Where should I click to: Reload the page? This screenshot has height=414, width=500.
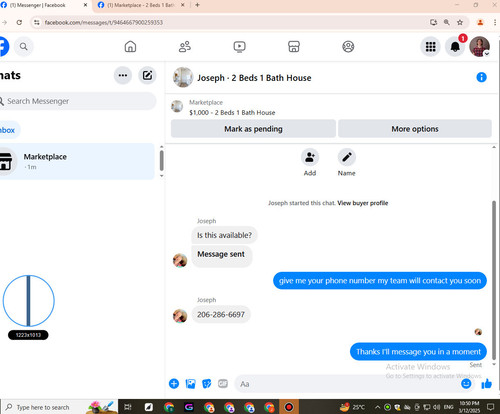(19, 22)
